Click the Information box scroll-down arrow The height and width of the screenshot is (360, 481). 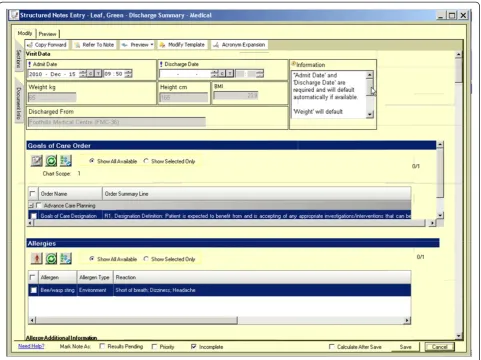point(370,114)
